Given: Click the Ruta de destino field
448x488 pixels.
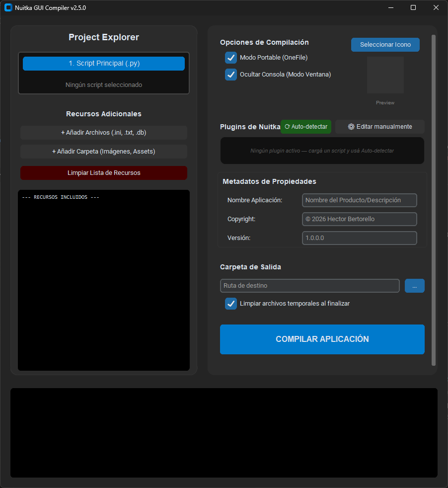Looking at the screenshot, I should pyautogui.click(x=309, y=286).
